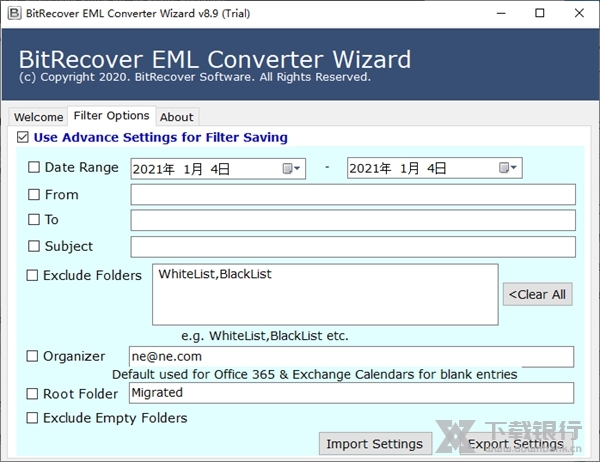Check the Exclude Folders option
The height and width of the screenshot is (462, 600).
[32, 275]
